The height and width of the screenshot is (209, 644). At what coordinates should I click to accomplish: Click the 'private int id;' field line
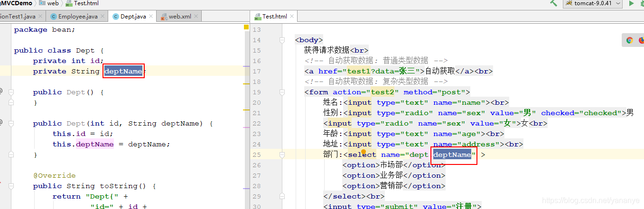click(68, 61)
